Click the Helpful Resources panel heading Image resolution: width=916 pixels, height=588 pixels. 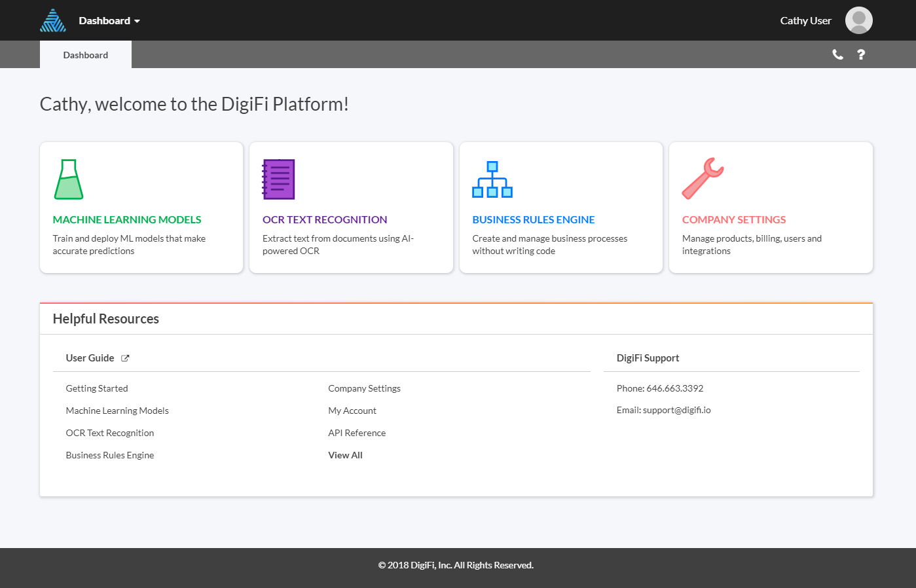click(106, 319)
